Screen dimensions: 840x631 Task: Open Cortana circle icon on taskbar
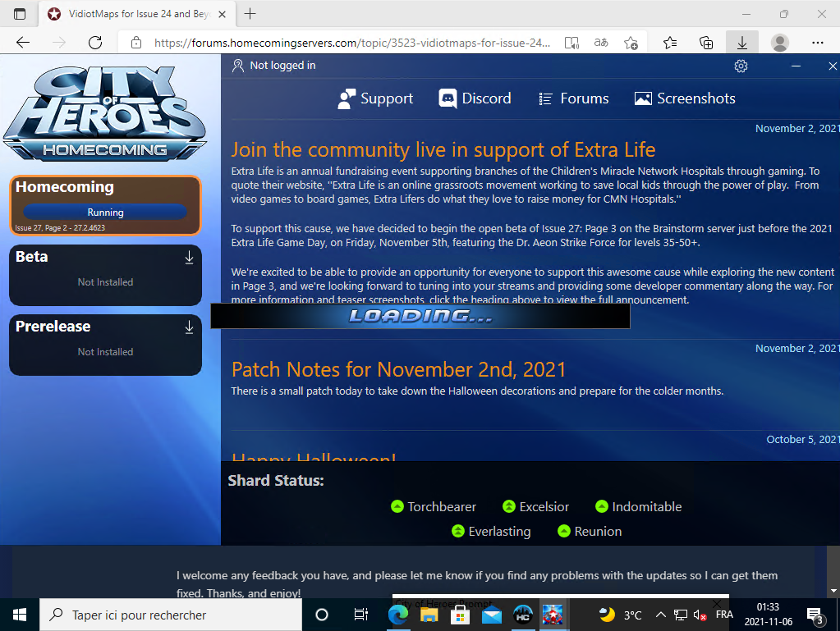click(x=321, y=615)
